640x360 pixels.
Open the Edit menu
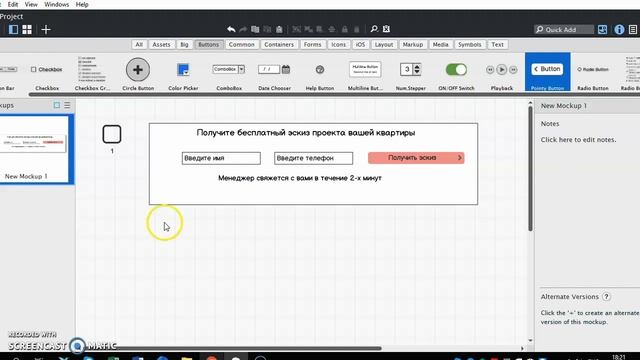pyautogui.click(x=13, y=4)
